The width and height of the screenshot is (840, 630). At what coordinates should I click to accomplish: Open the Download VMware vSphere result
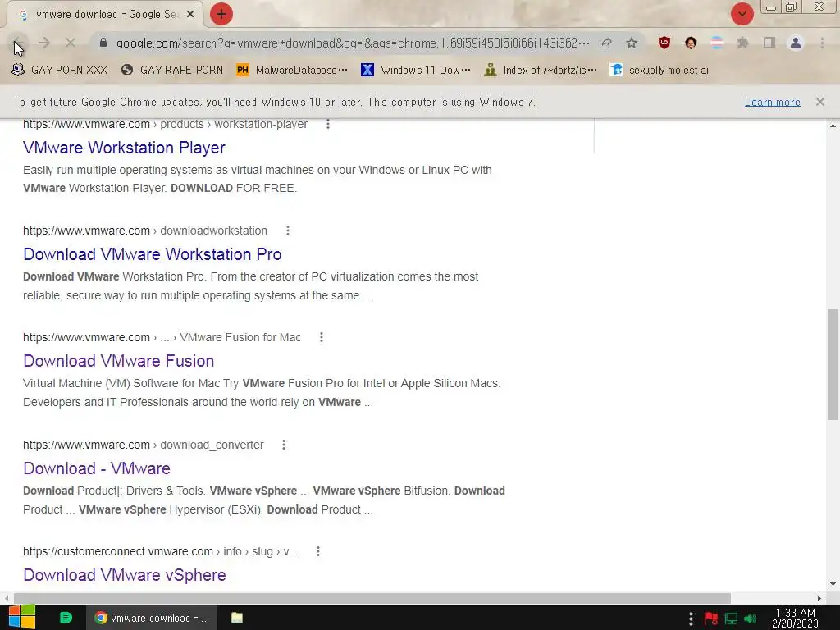point(125,575)
